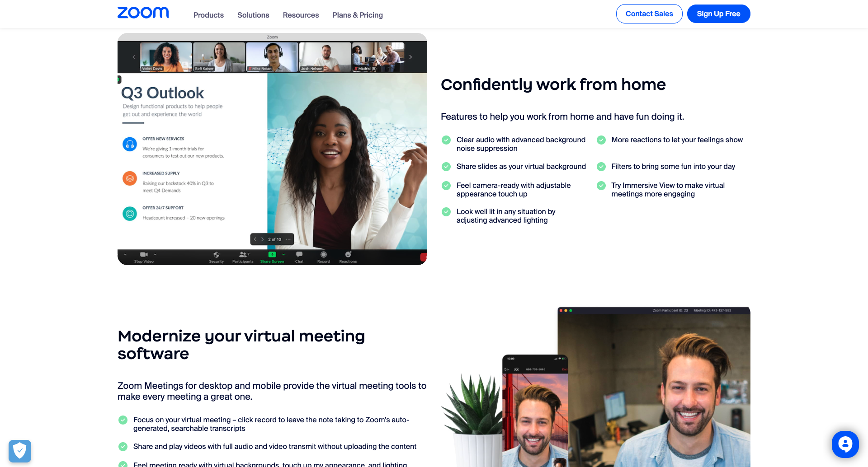Click the Security shield icon

coord(216,255)
